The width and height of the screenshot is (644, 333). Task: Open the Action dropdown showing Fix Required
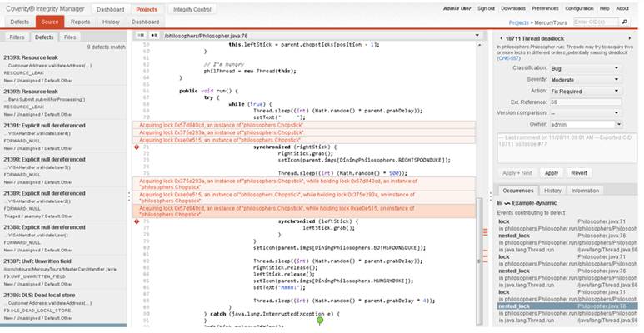(x=592, y=90)
